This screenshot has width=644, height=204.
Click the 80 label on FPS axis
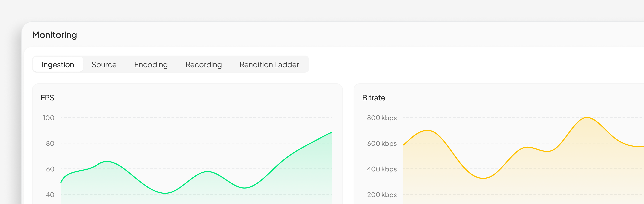point(50,143)
